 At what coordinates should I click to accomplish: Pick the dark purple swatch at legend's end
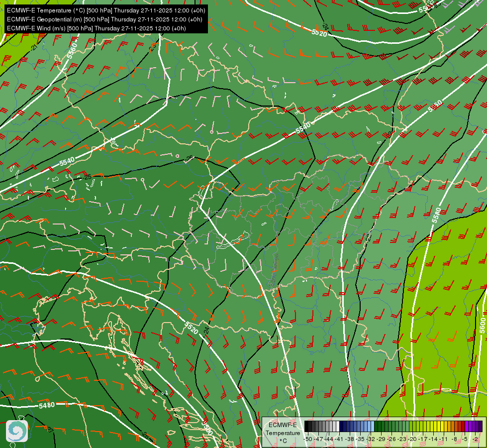[x=481, y=426]
